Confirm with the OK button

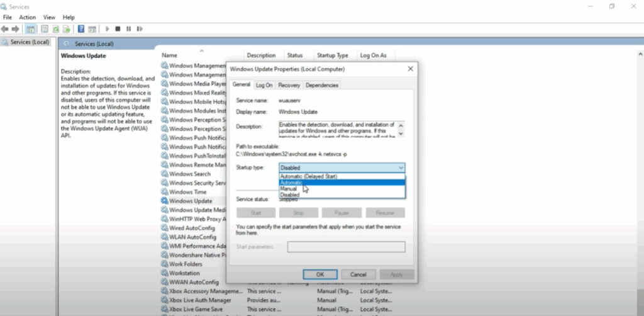[x=320, y=274]
